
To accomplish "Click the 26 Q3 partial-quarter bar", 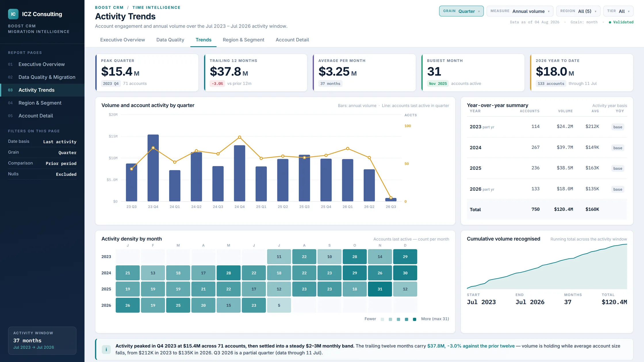I will 391,200.
